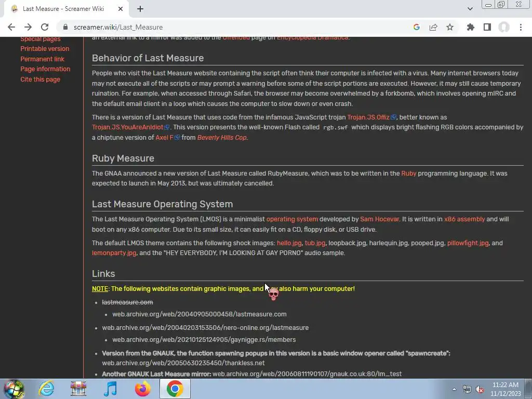532x399 pixels.
Task: Close the Last Measure tab
Action: (121, 9)
